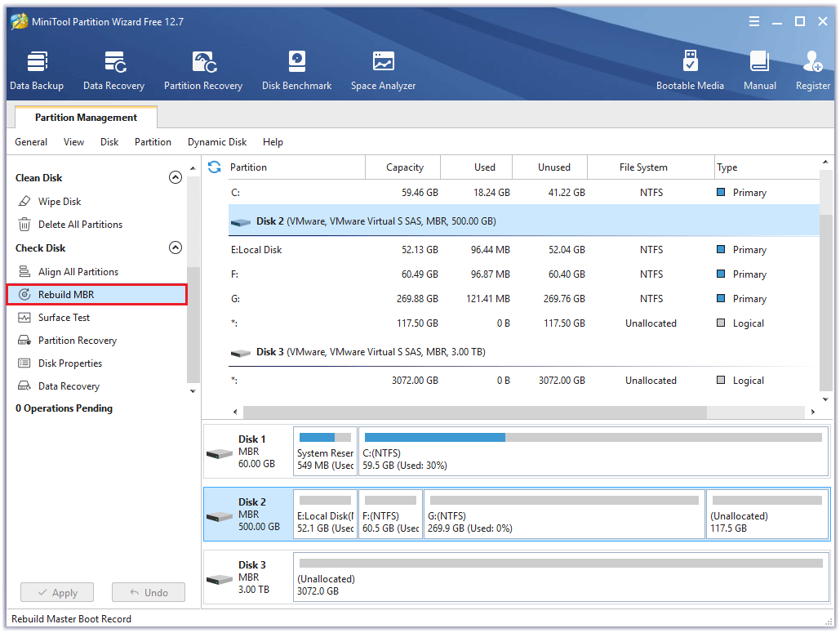Collapse the Check Disk section
840x633 pixels.
pos(176,247)
